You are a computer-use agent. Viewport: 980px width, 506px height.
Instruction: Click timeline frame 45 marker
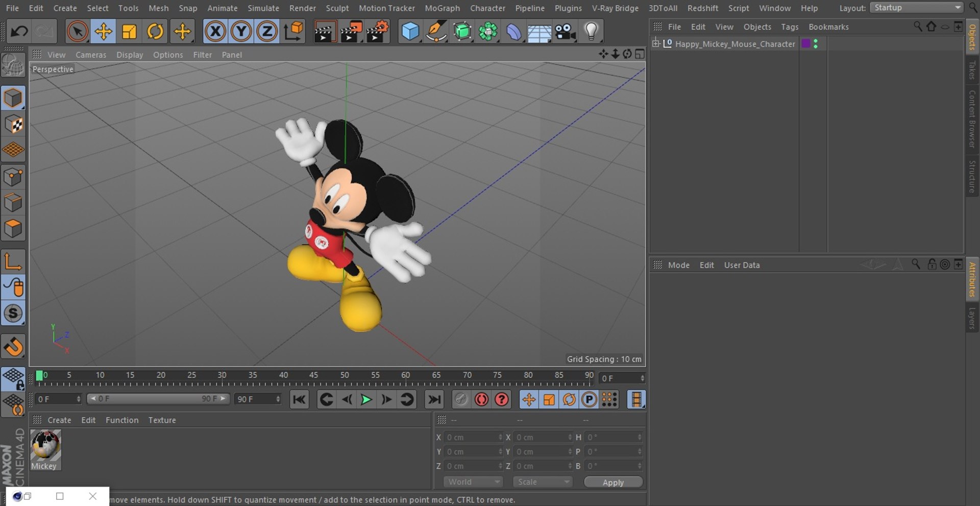pos(313,376)
